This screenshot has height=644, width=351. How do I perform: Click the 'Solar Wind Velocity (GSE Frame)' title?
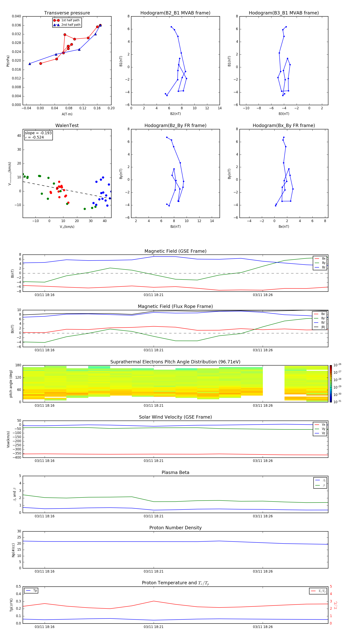(x=175, y=417)
